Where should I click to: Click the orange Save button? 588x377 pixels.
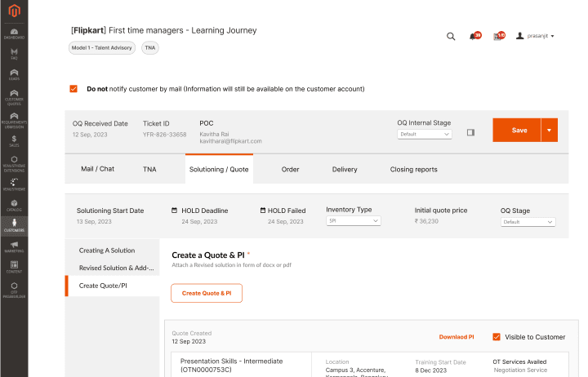517,130
